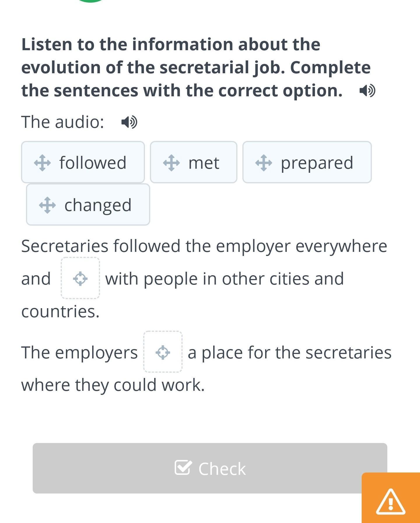420x523 pixels.
Task: Play the speaker next to "The audio:"
Action: pyautogui.click(x=129, y=122)
